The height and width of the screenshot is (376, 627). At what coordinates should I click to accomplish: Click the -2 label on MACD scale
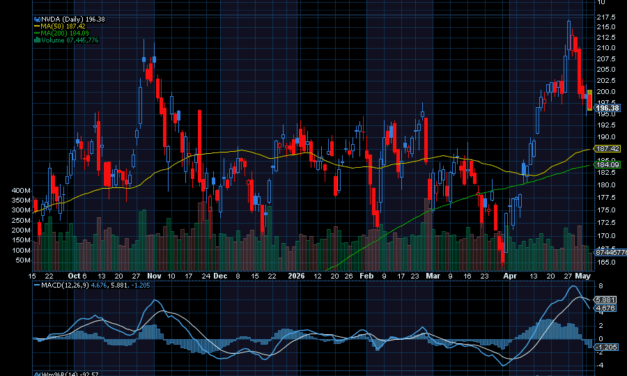(x=601, y=352)
